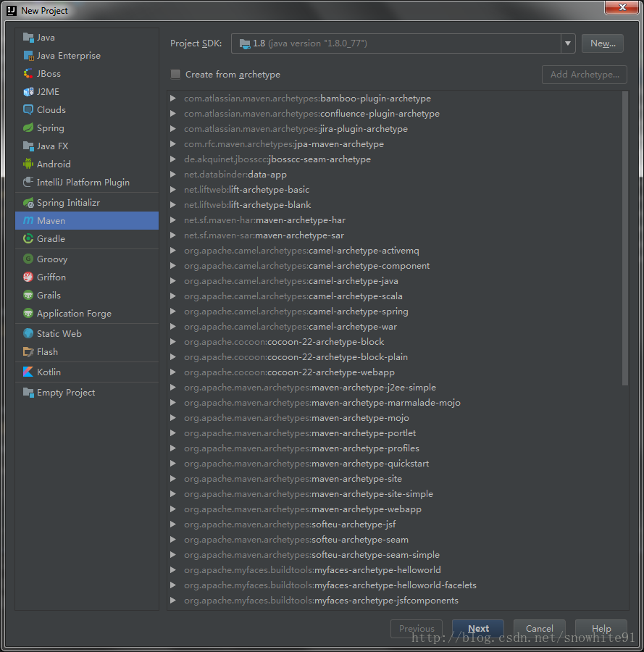Expand net.databinder:data-app entry
The image size is (644, 652).
(173, 174)
